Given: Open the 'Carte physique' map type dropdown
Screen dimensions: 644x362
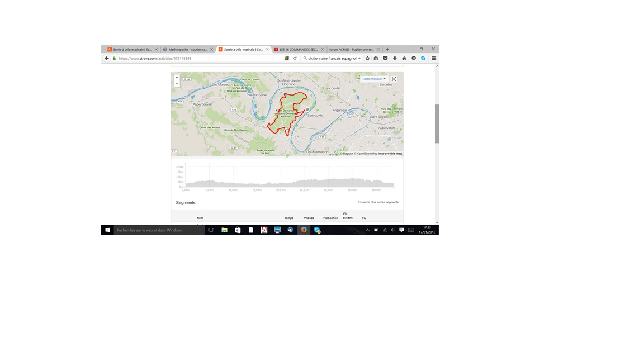Looking at the screenshot, I should pos(373,79).
